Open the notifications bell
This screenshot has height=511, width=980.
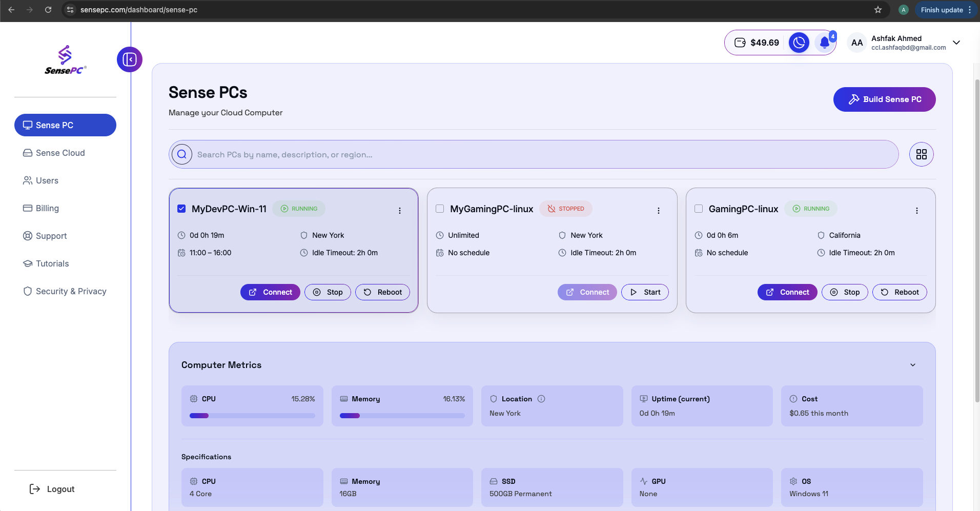tap(825, 43)
